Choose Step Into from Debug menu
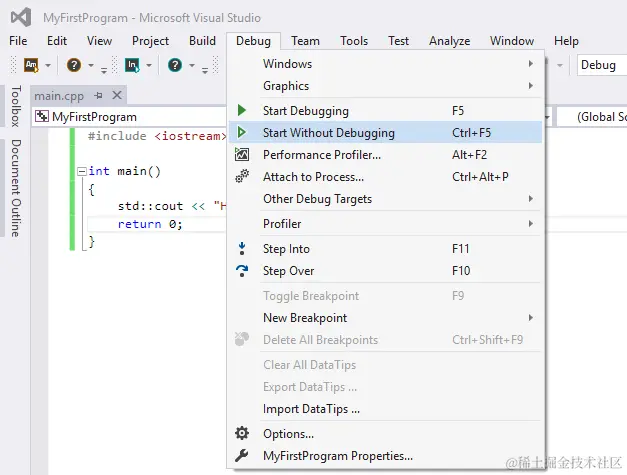627x475 pixels. (x=385, y=249)
